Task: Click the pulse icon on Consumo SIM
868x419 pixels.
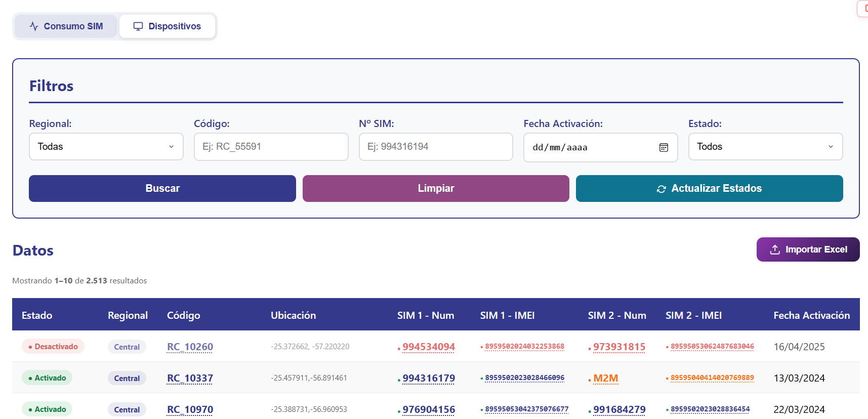Action: [34, 26]
